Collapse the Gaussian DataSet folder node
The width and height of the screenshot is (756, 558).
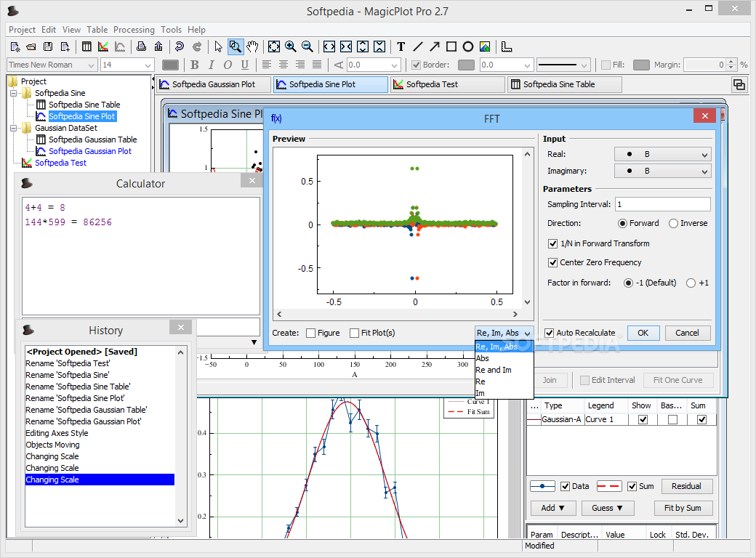pos(14,128)
